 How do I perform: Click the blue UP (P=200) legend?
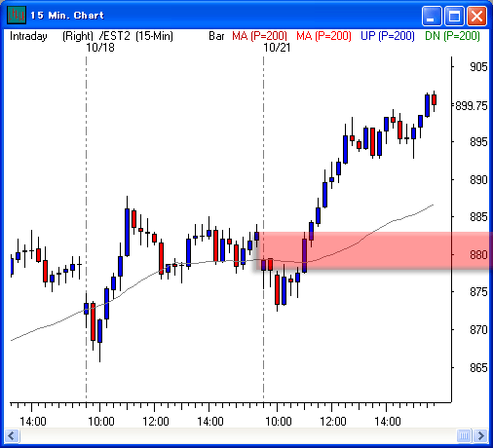[388, 36]
